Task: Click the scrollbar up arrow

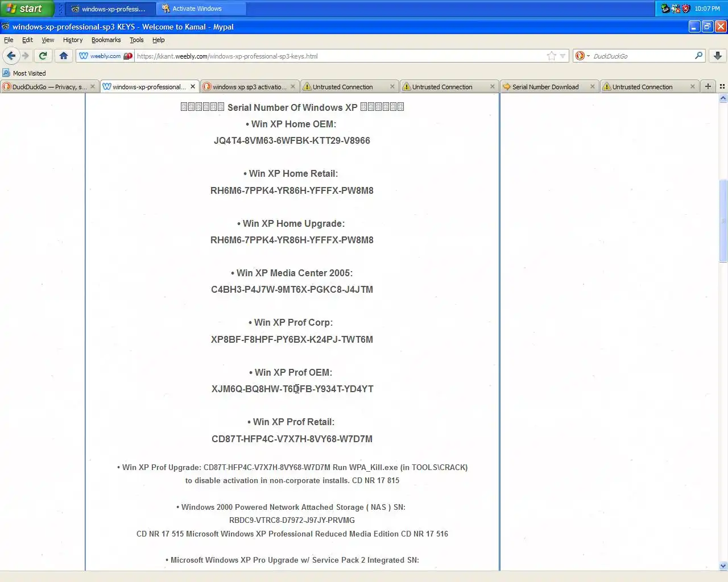Action: (x=723, y=98)
